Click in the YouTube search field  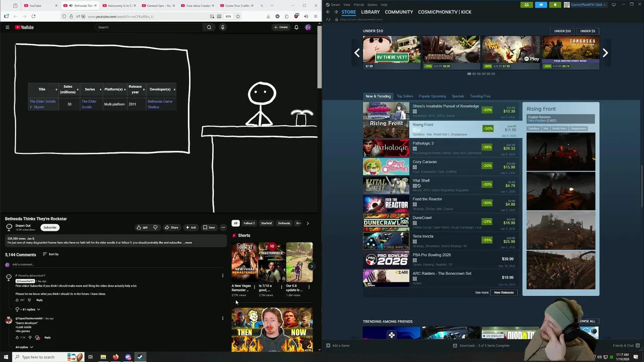click(149, 27)
